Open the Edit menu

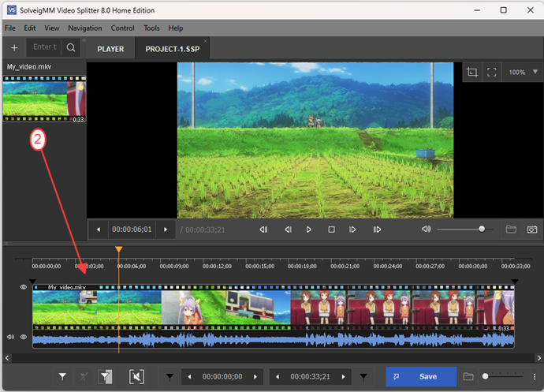[29, 28]
